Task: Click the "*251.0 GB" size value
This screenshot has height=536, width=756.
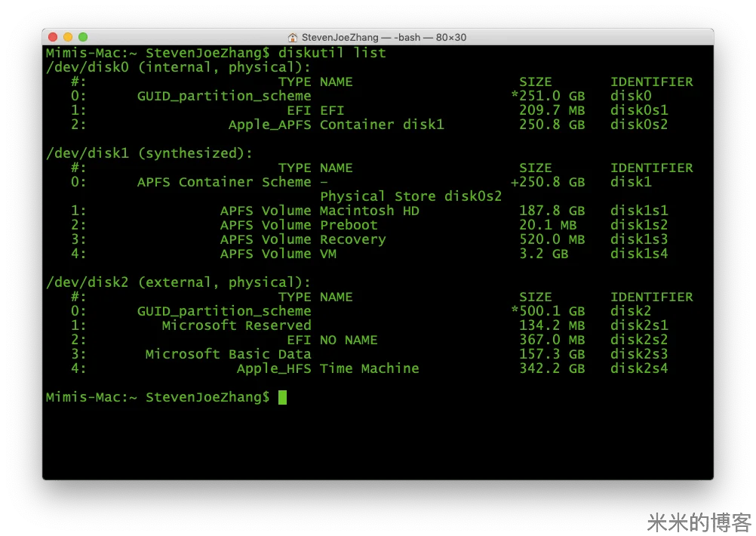Action: (x=549, y=96)
